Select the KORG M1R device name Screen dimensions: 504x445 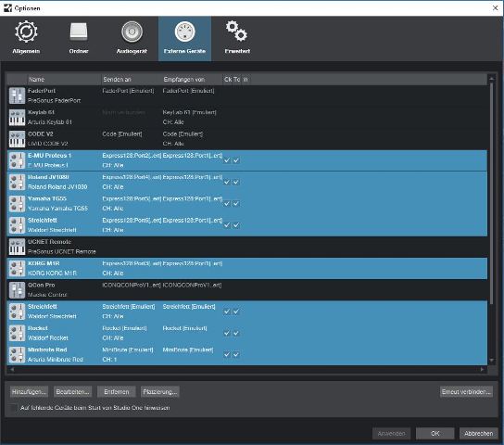[x=44, y=263]
